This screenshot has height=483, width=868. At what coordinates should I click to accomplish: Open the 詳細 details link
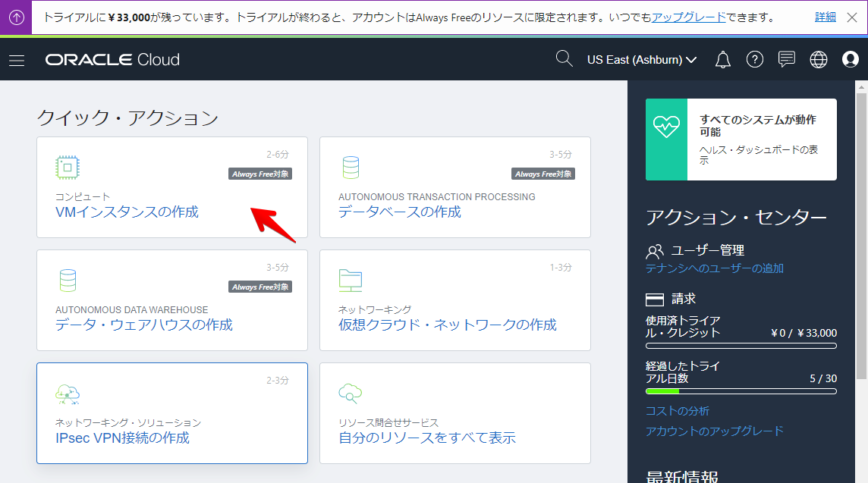826,17
